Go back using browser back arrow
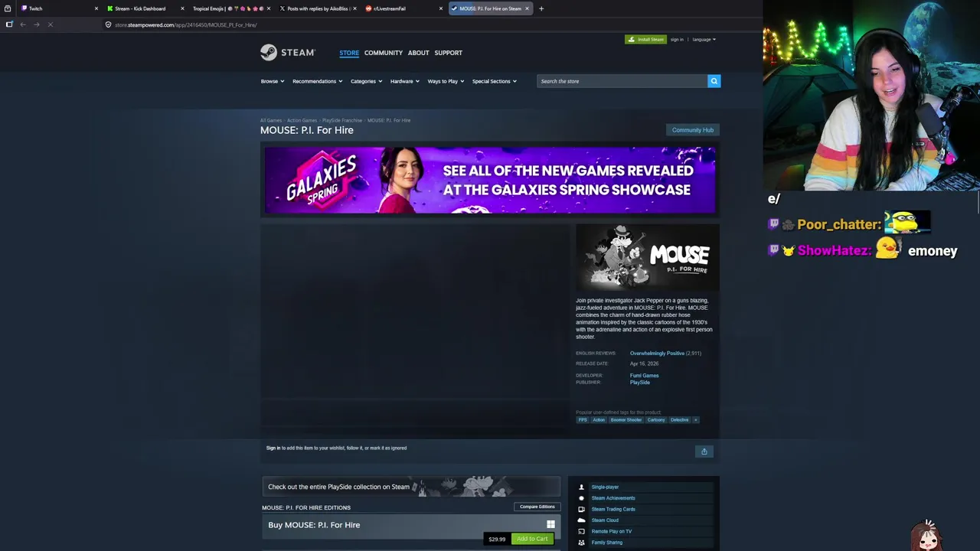Image resolution: width=980 pixels, height=551 pixels. tap(23, 24)
